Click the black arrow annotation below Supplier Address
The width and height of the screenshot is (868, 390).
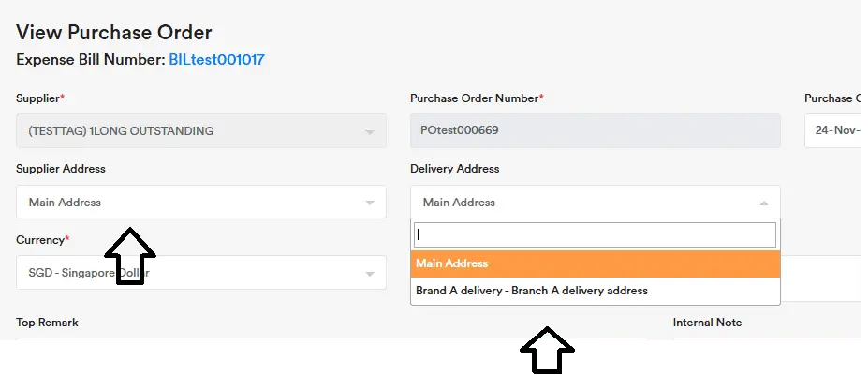click(x=129, y=255)
